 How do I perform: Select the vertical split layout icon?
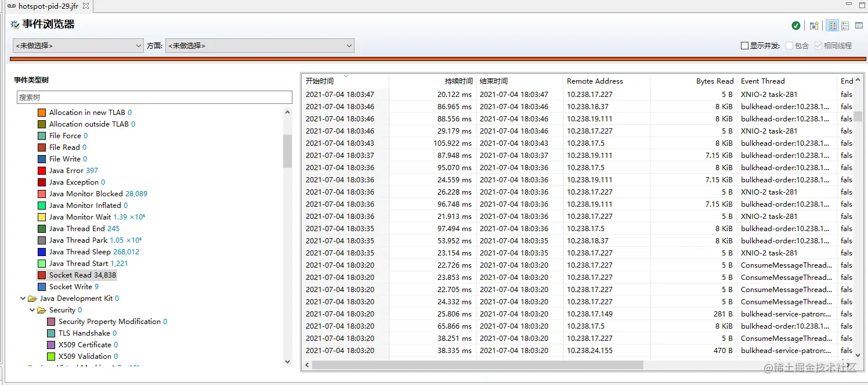coord(845,26)
